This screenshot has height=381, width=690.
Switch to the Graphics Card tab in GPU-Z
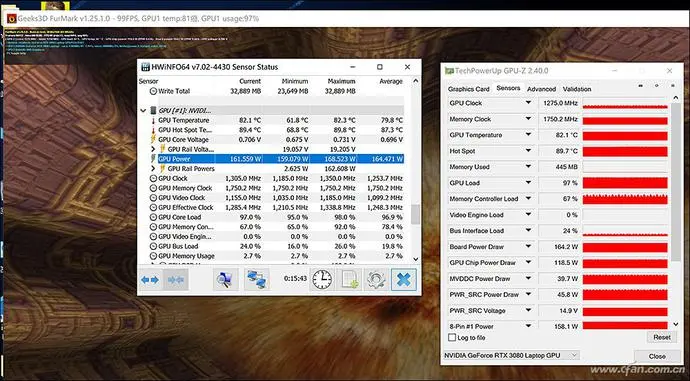468,89
